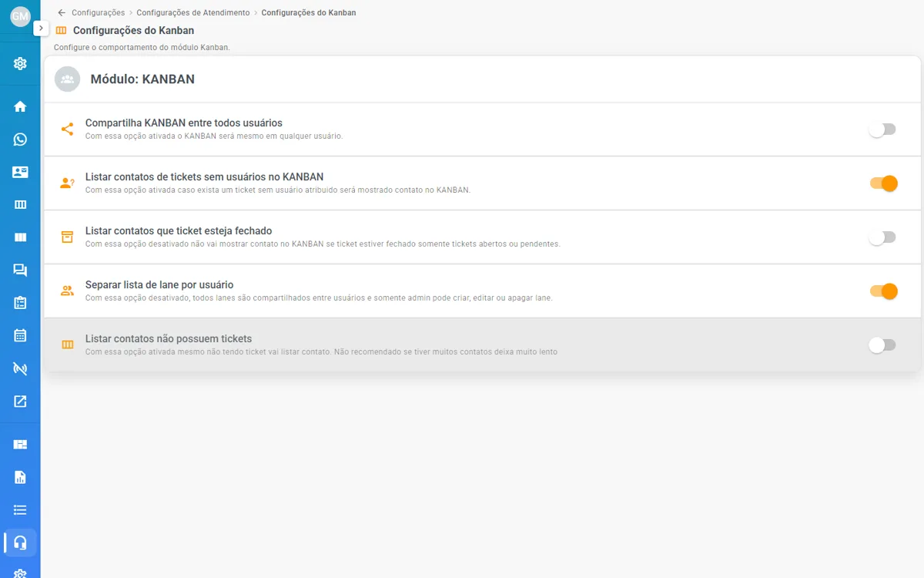
Task: Open the settings gear at sidebar top
Action: coord(20,63)
